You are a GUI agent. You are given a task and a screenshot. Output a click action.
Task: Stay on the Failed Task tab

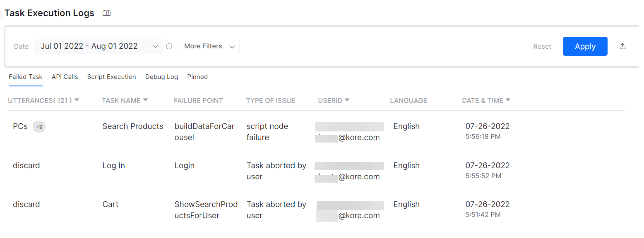(25, 77)
